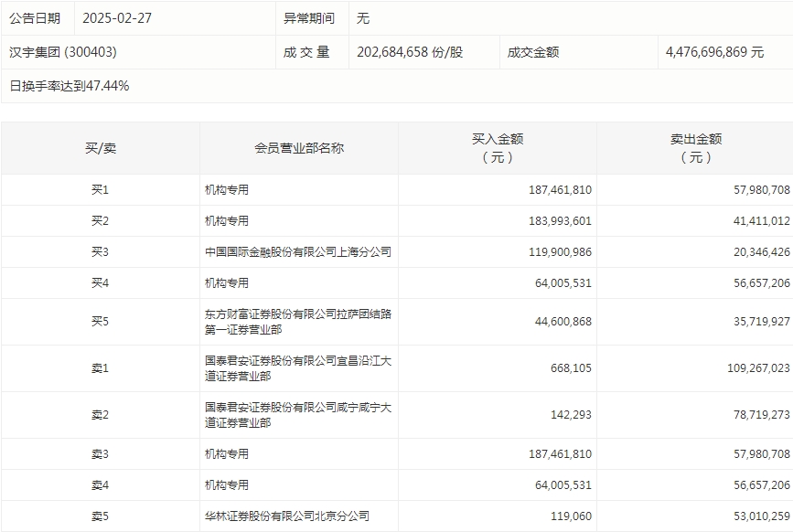Select the 卖3 row label
This screenshot has width=793, height=532.
[100, 454]
